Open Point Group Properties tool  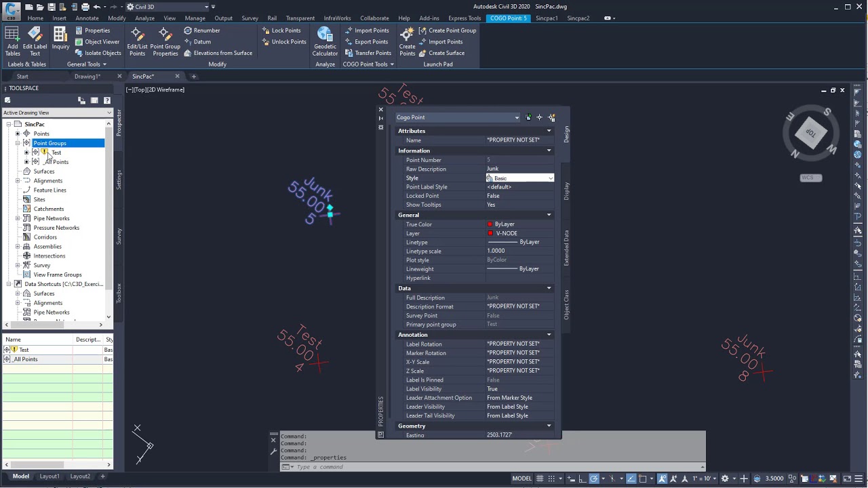tap(165, 41)
